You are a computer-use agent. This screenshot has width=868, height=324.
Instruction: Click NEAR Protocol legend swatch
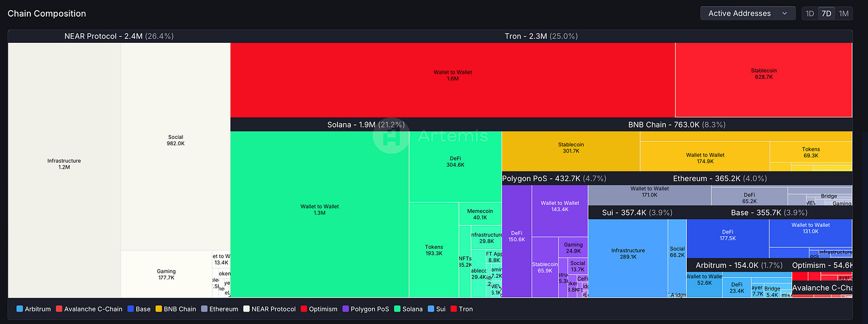click(246, 309)
